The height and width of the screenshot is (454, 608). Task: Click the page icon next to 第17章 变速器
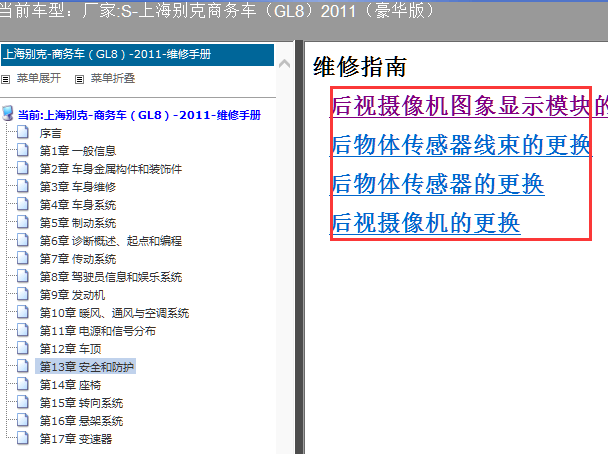pyautogui.click(x=22, y=438)
